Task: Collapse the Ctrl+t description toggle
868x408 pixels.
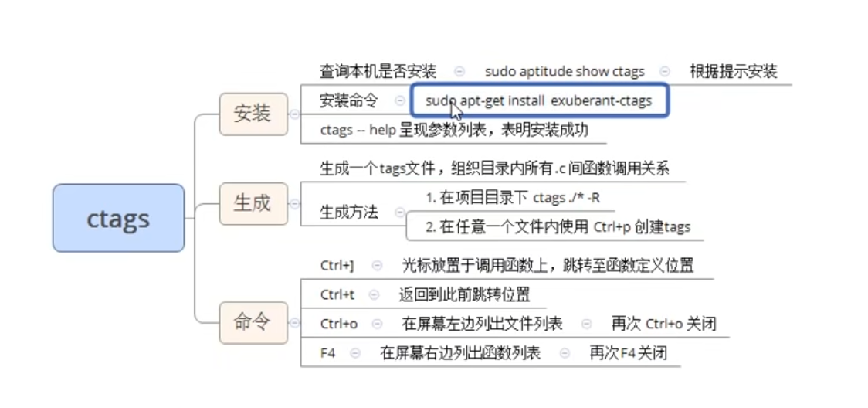Action: (374, 295)
